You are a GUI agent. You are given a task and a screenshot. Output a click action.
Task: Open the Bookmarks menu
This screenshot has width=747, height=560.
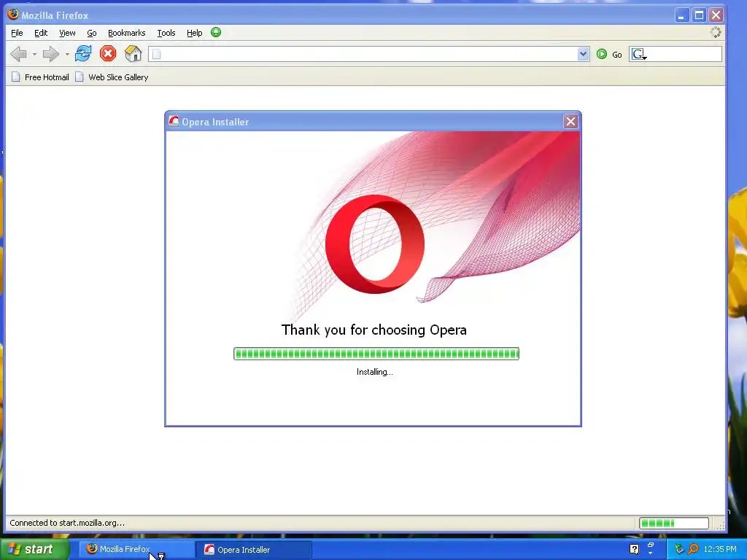coord(126,33)
